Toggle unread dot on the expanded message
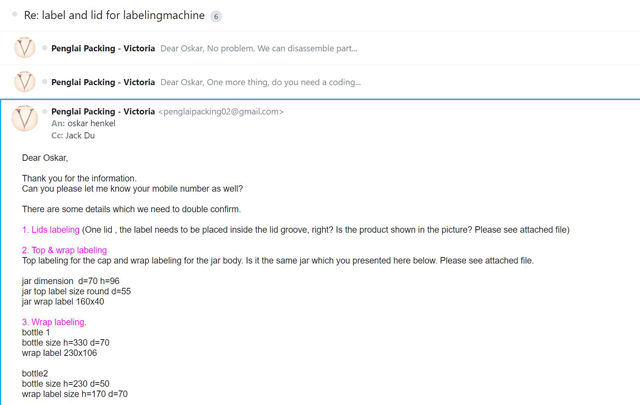Viewport: 640px width, 405px height. (44, 111)
